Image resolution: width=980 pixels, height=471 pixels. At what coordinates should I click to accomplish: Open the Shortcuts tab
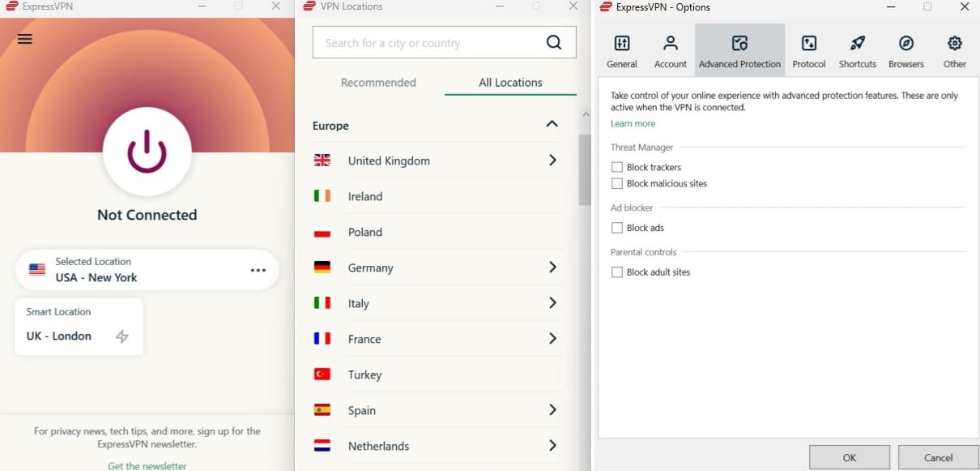(858, 52)
